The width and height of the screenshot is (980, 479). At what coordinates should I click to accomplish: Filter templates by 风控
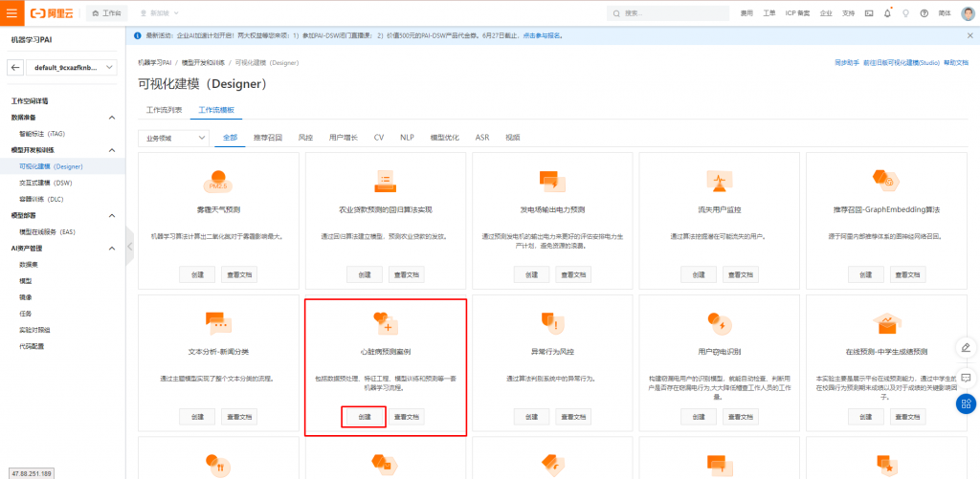(x=305, y=138)
